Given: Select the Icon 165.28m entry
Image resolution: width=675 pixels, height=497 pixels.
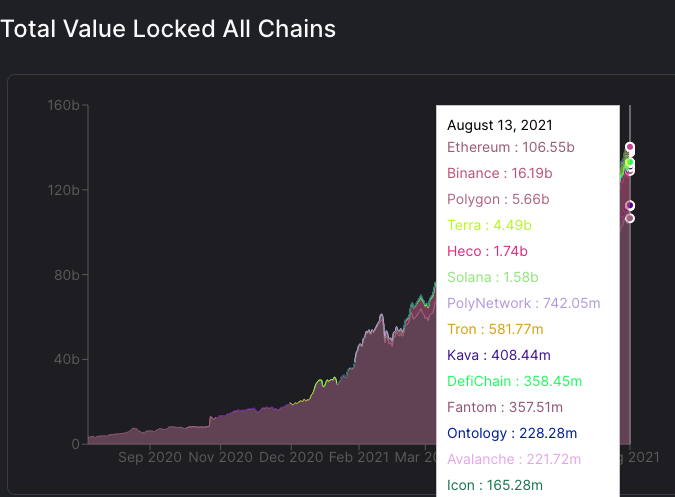Looking at the screenshot, I should point(494,485).
